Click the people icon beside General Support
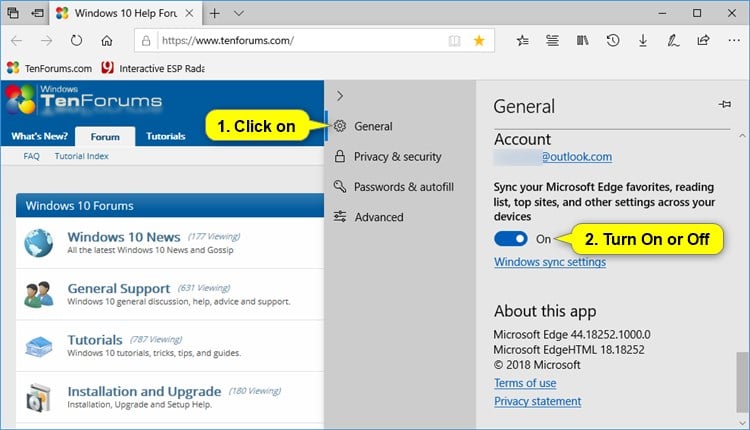This screenshot has height=430, width=750. pos(39,294)
